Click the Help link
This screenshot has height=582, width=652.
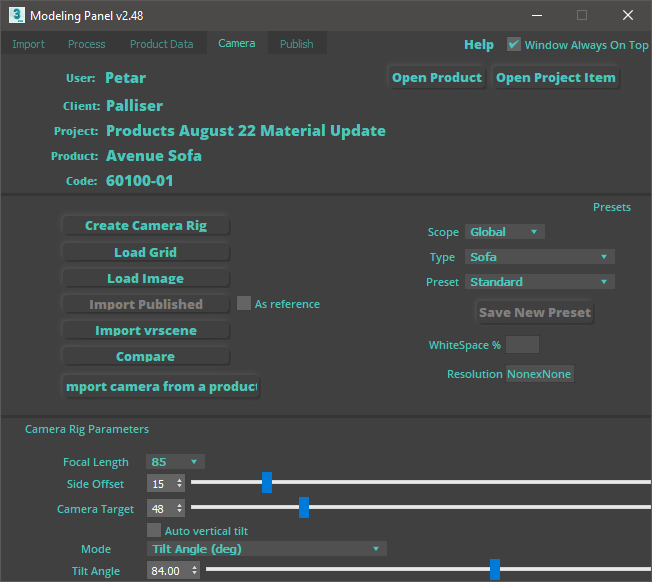click(x=479, y=45)
